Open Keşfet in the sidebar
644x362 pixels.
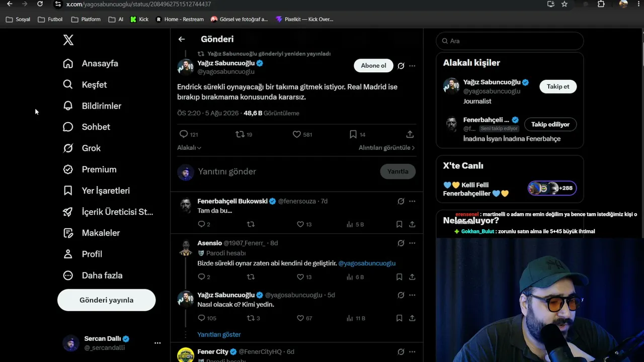[x=85, y=84]
